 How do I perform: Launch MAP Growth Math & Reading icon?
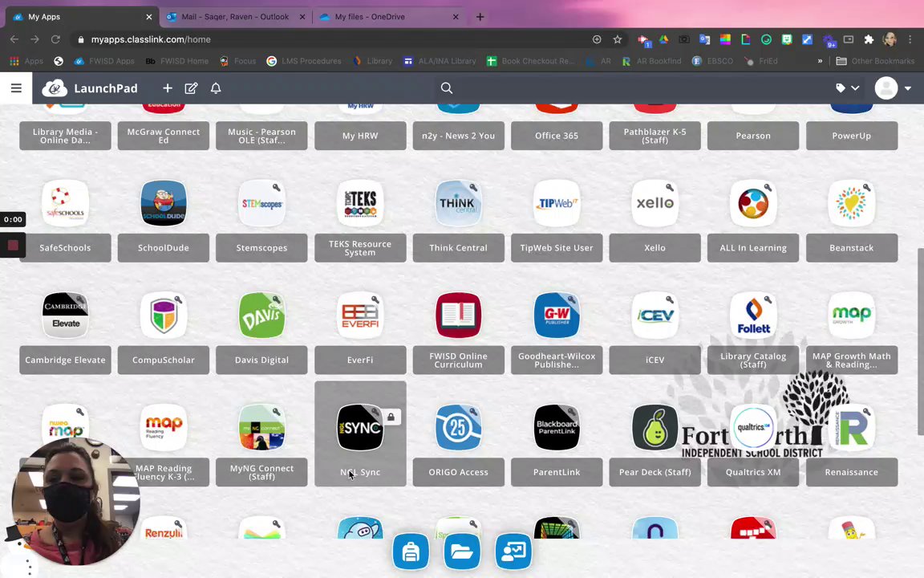851,315
